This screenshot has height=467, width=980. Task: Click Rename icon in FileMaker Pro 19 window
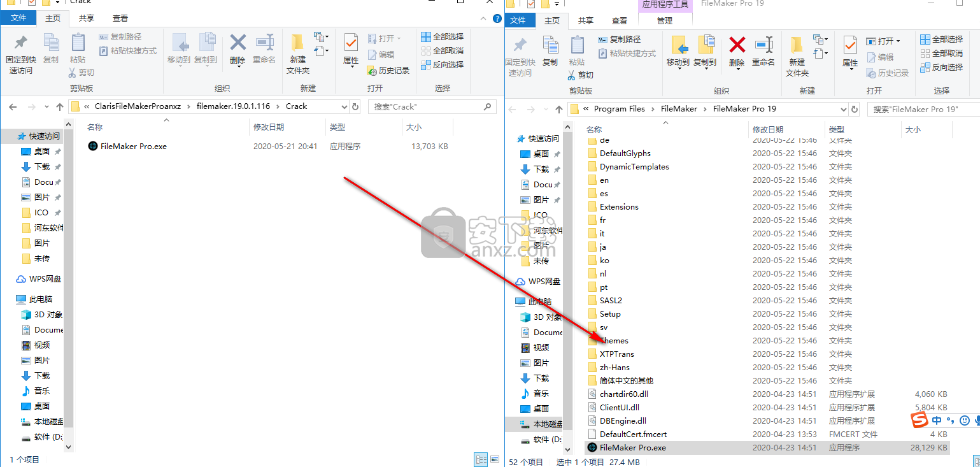coord(763,51)
